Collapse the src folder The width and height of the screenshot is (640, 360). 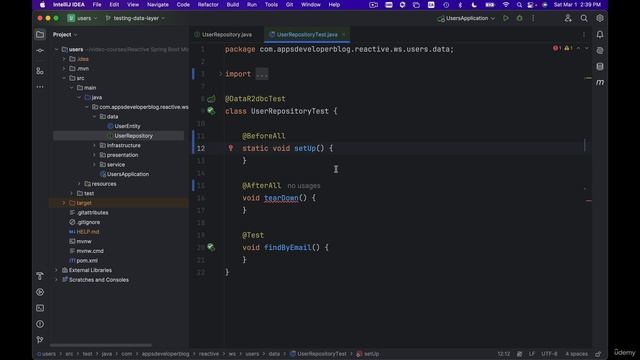click(64, 78)
